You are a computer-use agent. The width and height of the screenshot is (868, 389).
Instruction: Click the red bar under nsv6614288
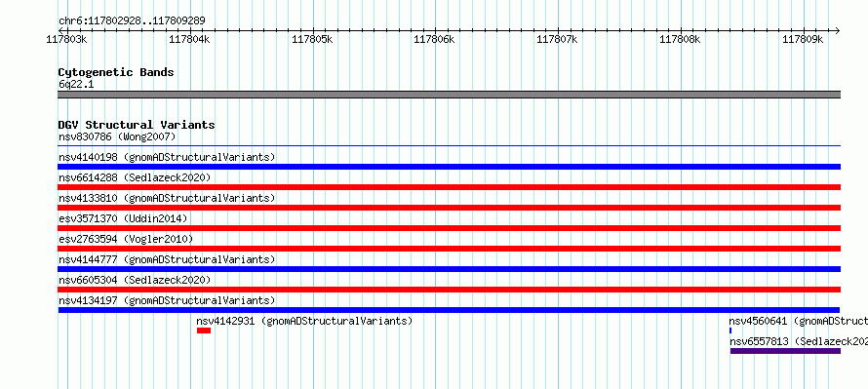tap(449, 187)
